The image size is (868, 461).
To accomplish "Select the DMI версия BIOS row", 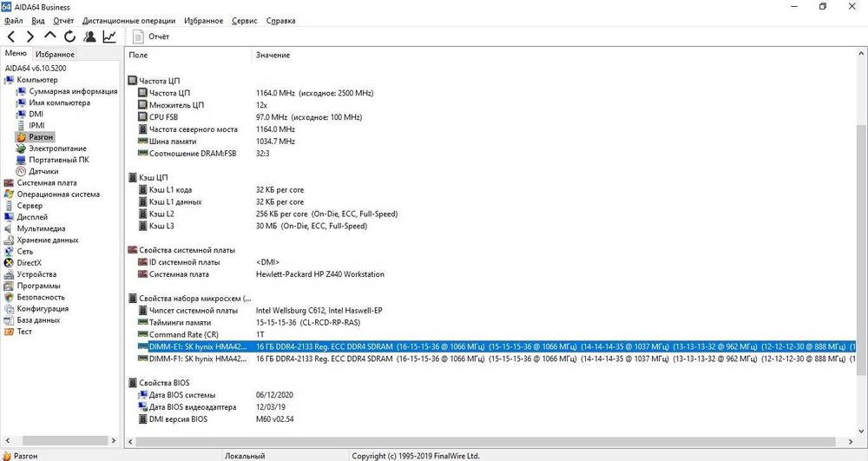I will (491, 419).
